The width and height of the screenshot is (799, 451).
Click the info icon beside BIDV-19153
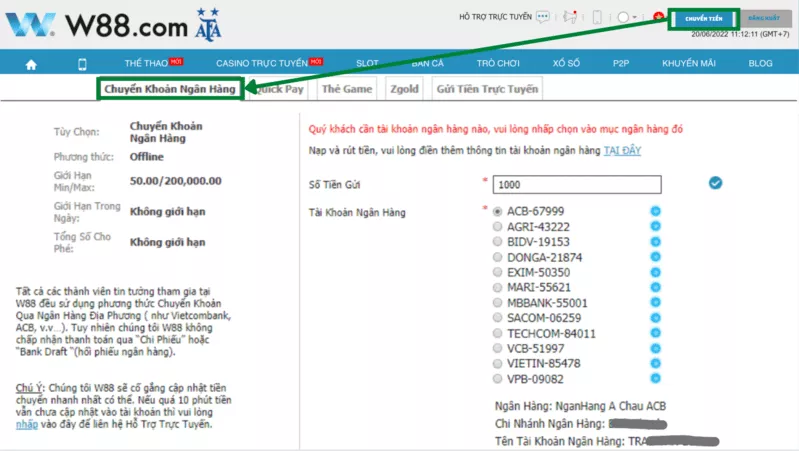(655, 242)
